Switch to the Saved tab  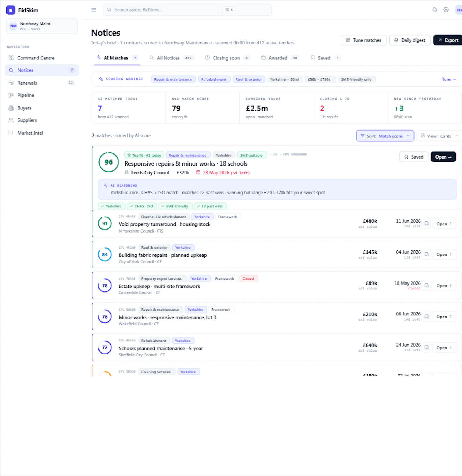(325, 58)
